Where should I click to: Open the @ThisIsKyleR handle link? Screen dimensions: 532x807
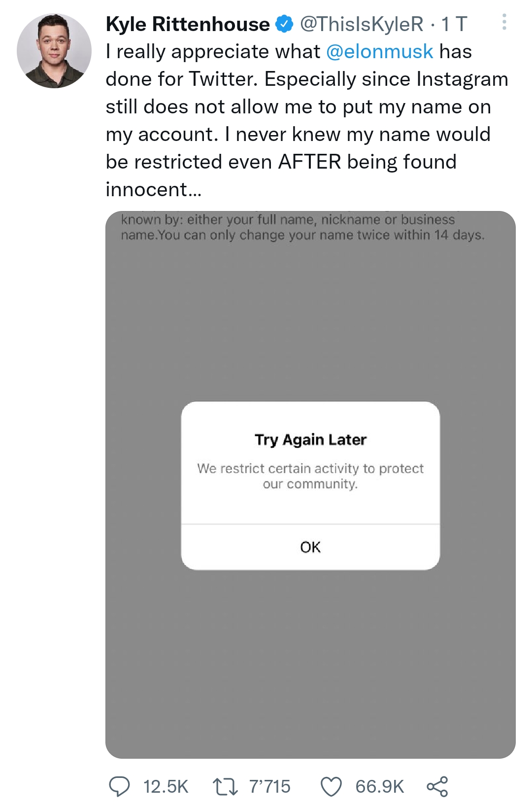pyautogui.click(x=362, y=24)
